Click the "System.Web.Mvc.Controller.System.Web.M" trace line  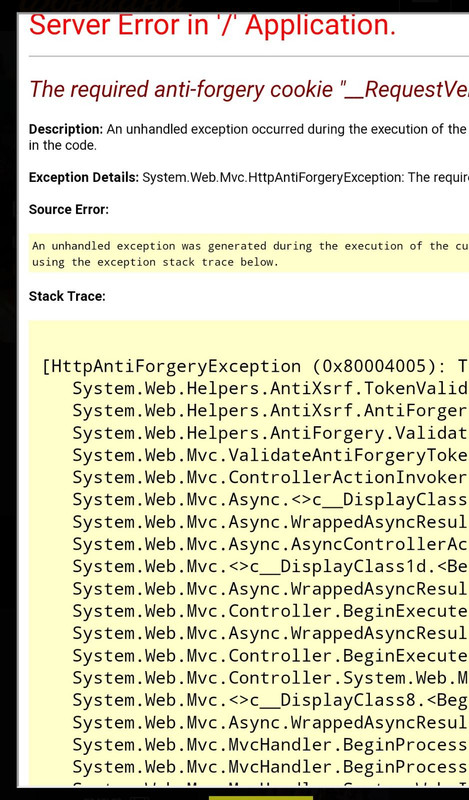point(270,678)
